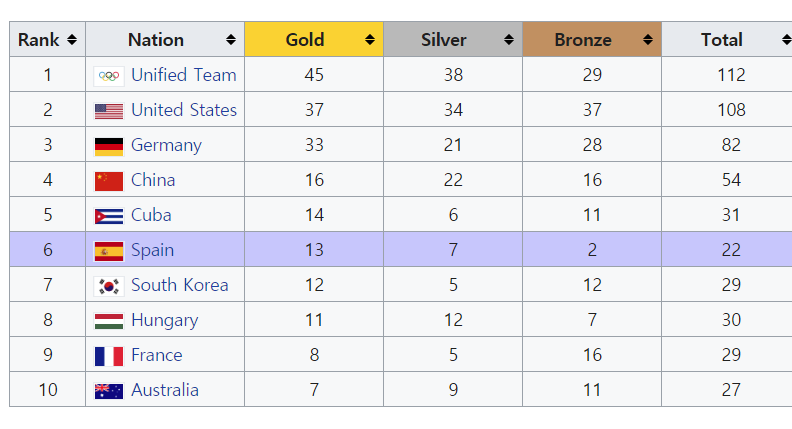The width and height of the screenshot is (792, 429).
Task: Open the Hungary nation link
Action: [165, 320]
